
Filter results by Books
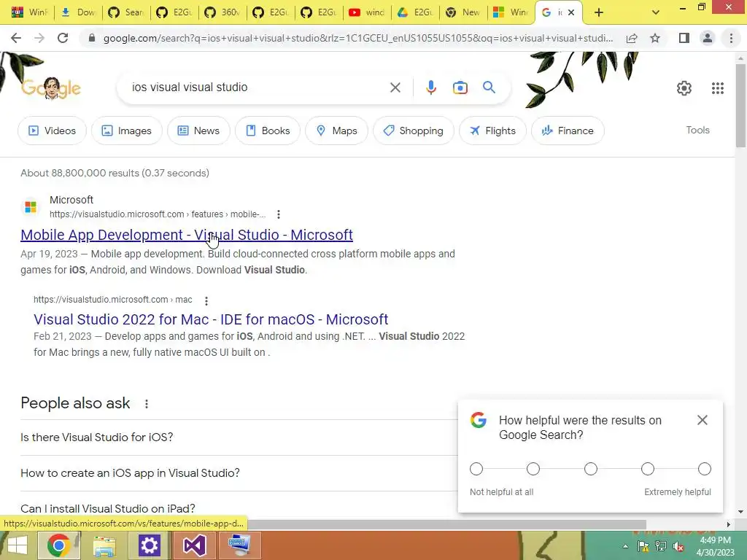[x=268, y=131]
